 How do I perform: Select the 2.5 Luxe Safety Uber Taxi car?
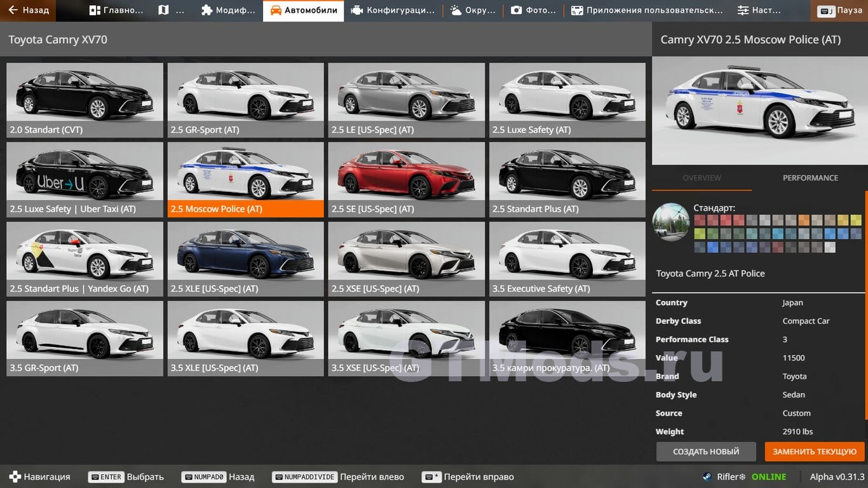85,179
